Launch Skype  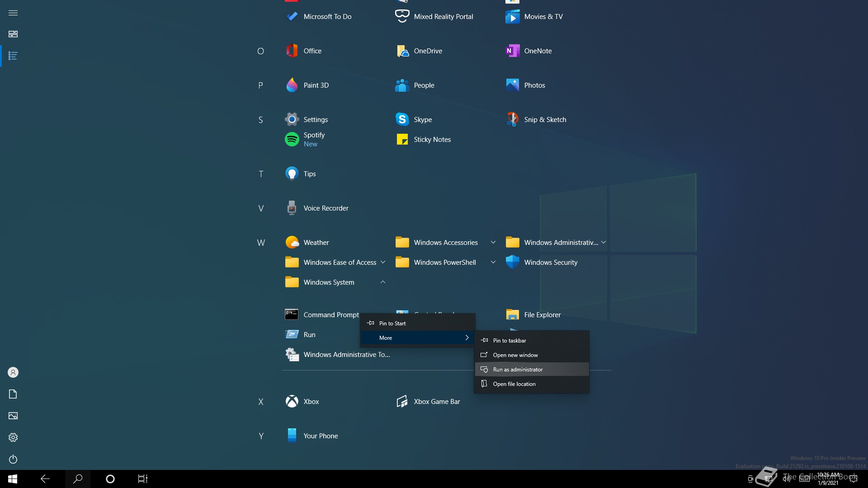click(x=414, y=120)
